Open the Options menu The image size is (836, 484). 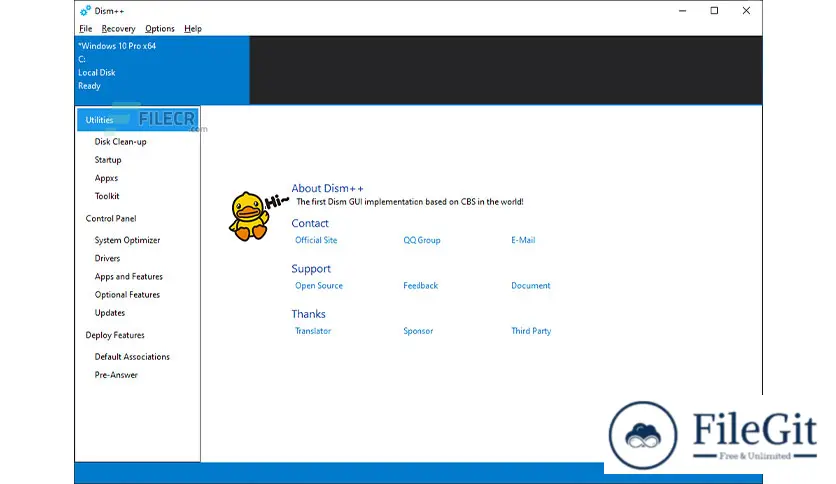pyautogui.click(x=159, y=29)
